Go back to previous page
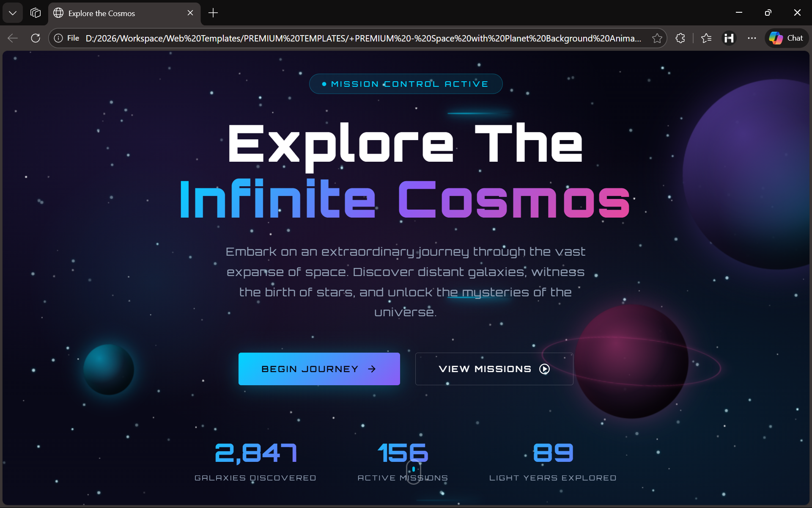This screenshot has width=812, height=508. [13, 38]
